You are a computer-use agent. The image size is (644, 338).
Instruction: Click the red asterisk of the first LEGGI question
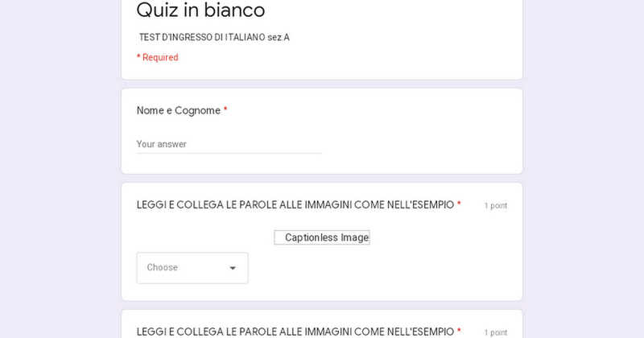pos(459,205)
